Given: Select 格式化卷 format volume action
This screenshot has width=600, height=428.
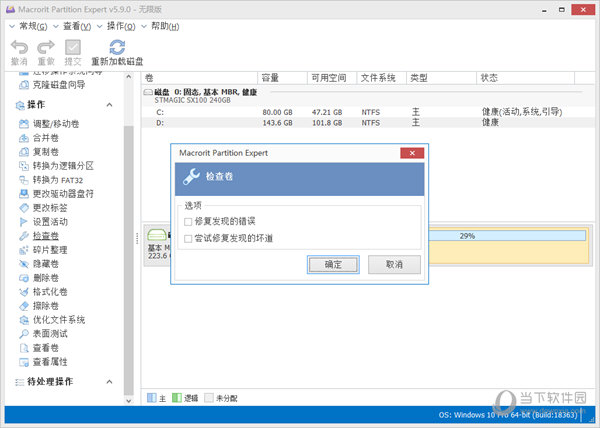Looking at the screenshot, I should pos(50,292).
